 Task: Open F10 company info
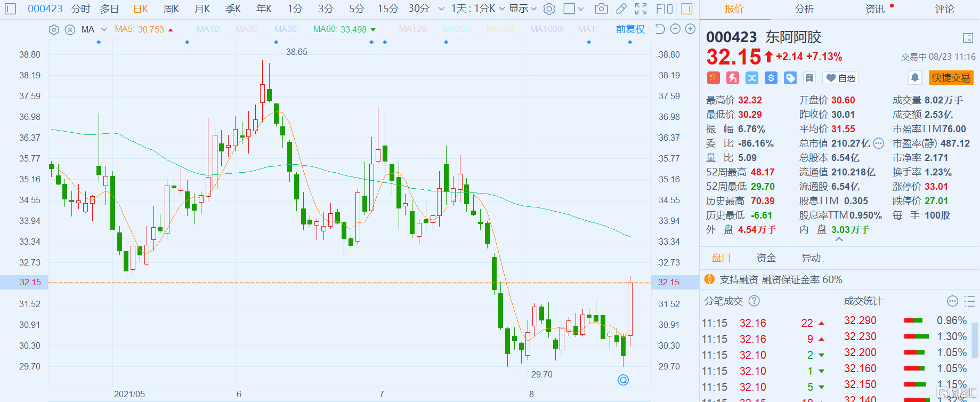point(664,9)
